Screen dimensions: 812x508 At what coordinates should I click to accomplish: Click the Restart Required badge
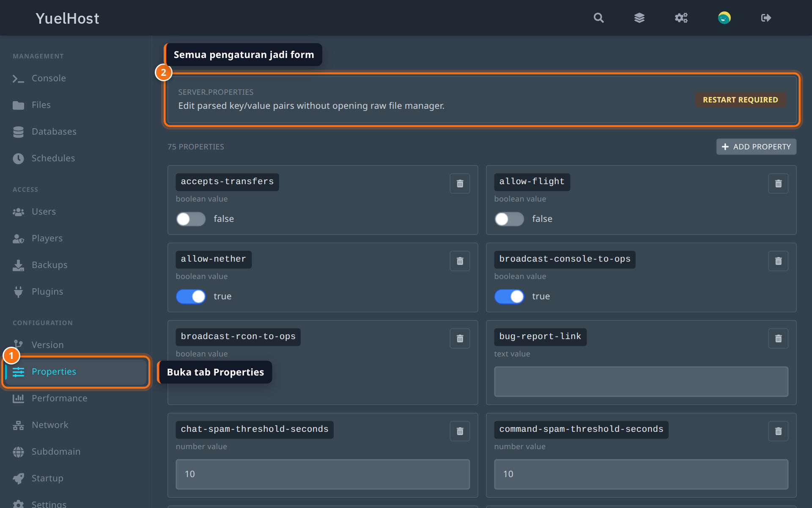pyautogui.click(x=740, y=100)
